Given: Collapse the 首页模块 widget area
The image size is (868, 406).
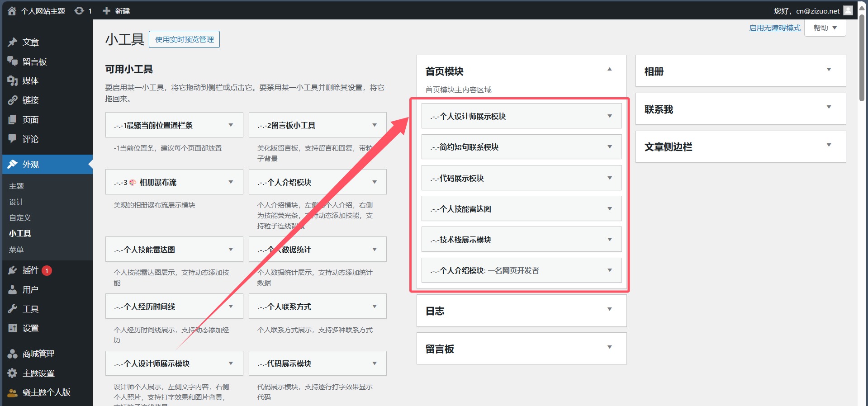Looking at the screenshot, I should pos(609,70).
